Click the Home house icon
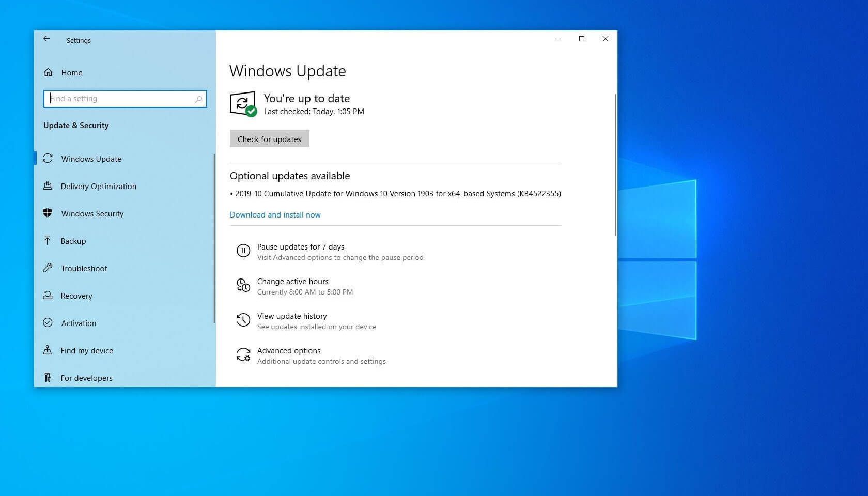 (x=47, y=72)
